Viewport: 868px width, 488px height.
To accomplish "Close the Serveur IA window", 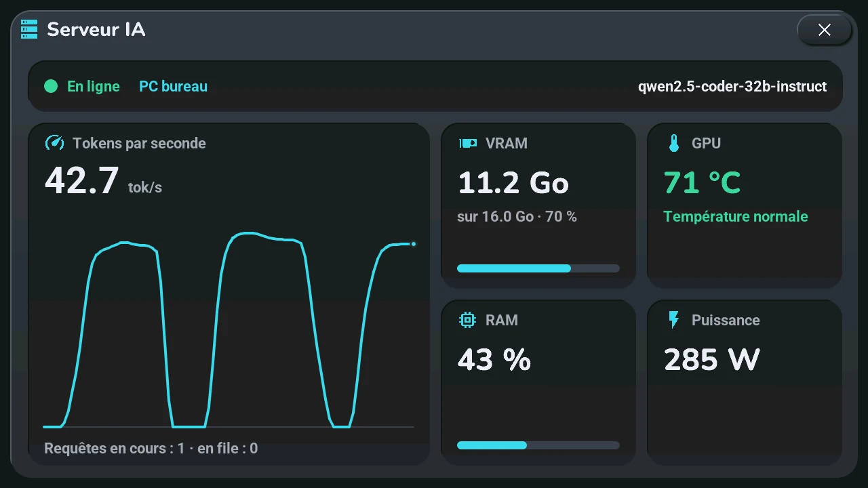I will [825, 30].
